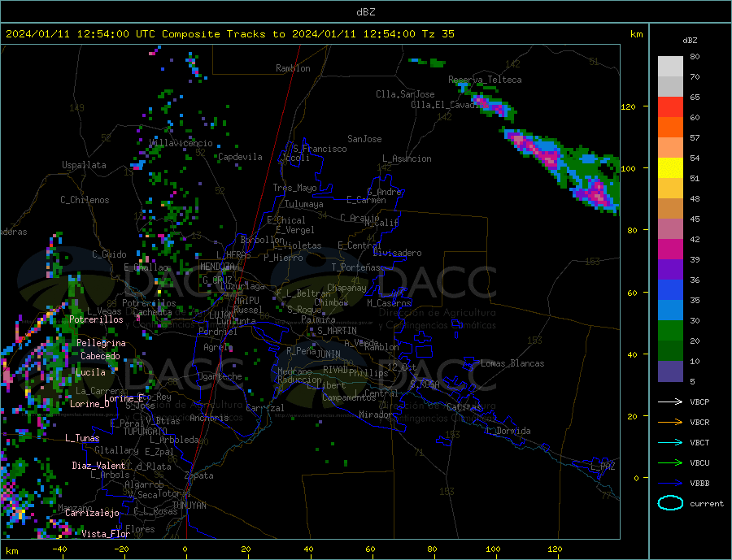Click the 'MENDOZA' city label
The width and height of the screenshot is (732, 560).
(x=217, y=267)
